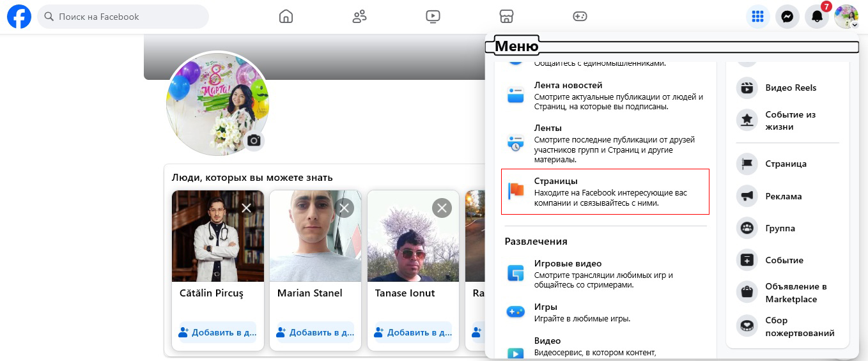The height and width of the screenshot is (361, 868).
Task: Open Cătălin Pircuş profile photo
Action: (218, 236)
